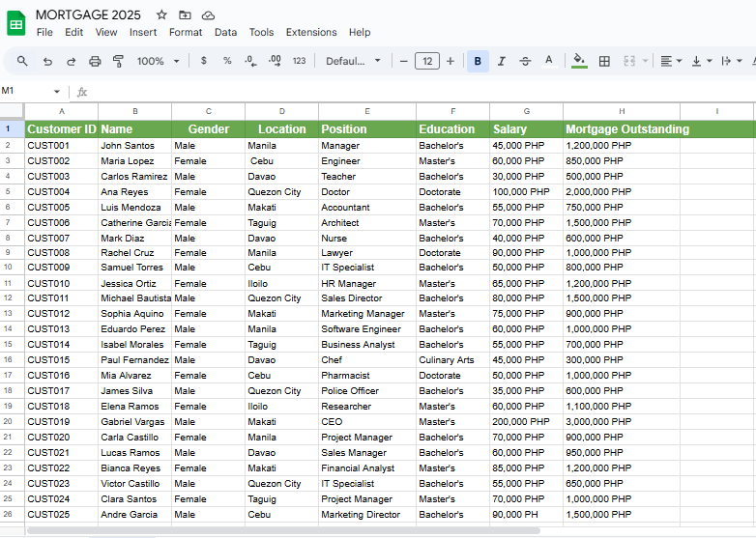This screenshot has width=756, height=538.
Task: Expand the merge cells dropdown arrow
Action: (645, 61)
